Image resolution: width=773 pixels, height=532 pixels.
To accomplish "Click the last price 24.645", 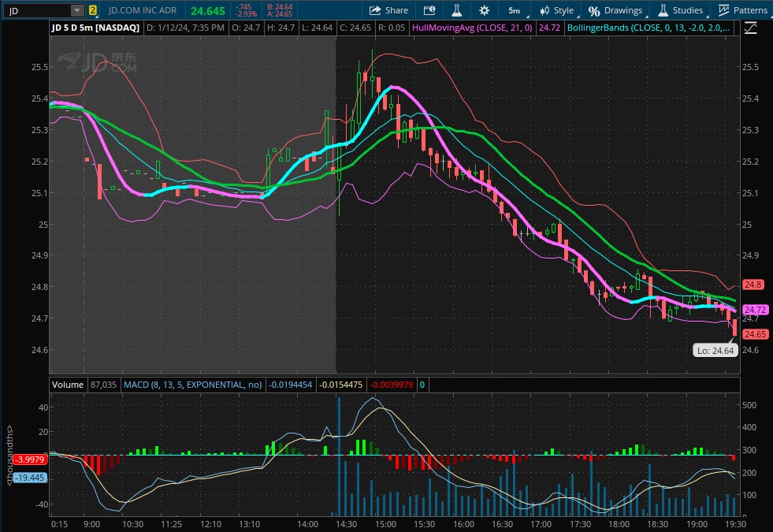I will 207,11.
